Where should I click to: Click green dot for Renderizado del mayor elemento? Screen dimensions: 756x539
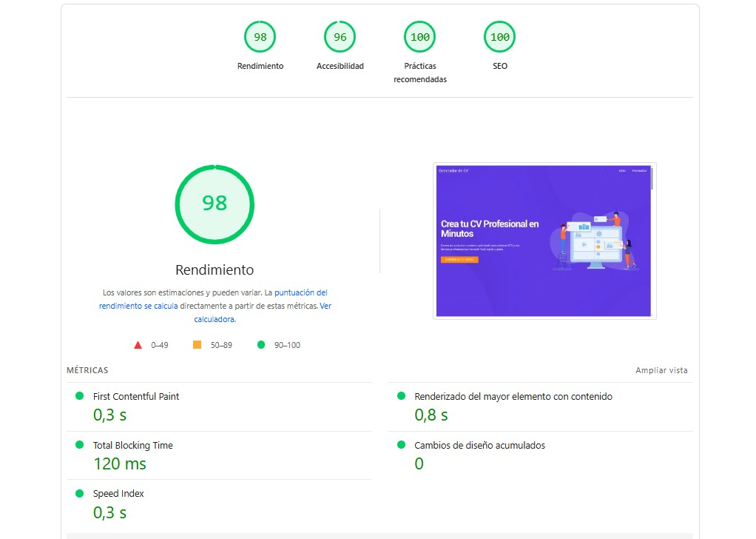point(401,395)
